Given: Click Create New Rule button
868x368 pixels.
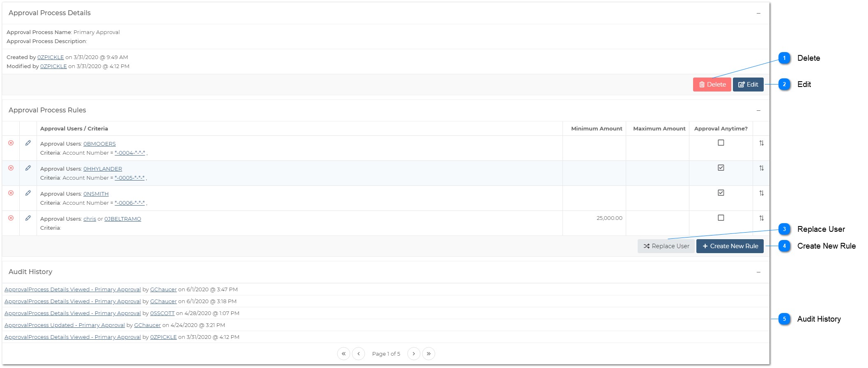Looking at the screenshot, I should point(730,246).
